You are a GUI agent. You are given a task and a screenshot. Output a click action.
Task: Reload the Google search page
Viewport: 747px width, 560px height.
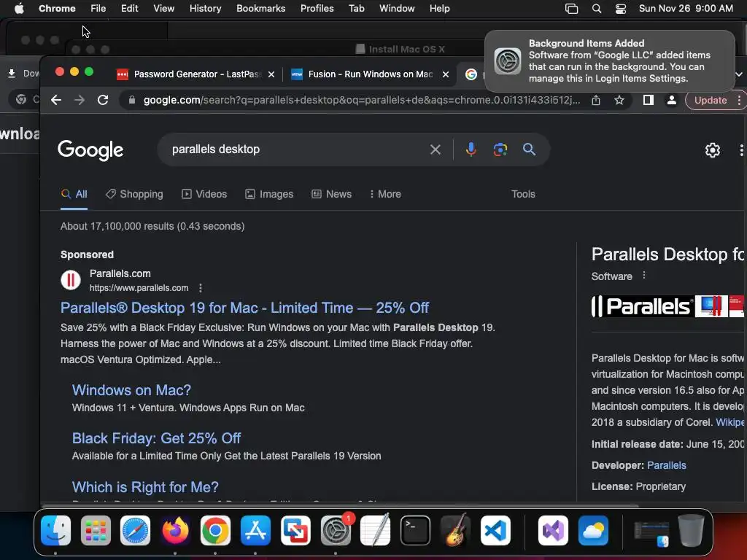103,100
